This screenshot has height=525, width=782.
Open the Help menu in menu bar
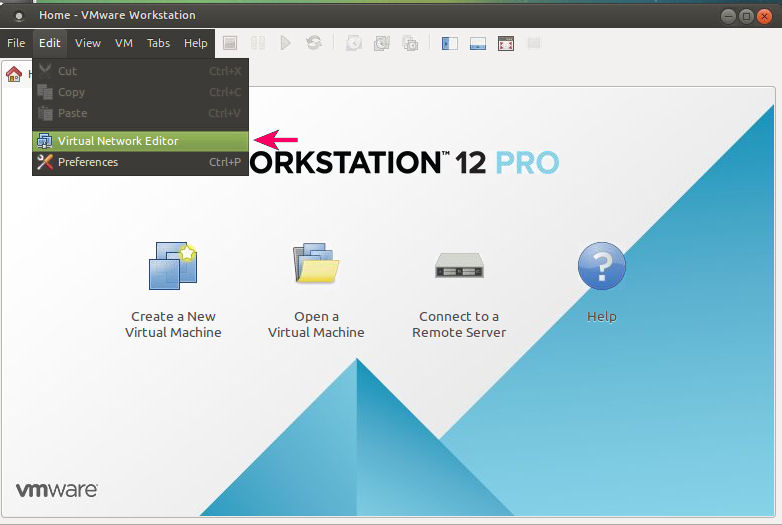click(x=196, y=43)
